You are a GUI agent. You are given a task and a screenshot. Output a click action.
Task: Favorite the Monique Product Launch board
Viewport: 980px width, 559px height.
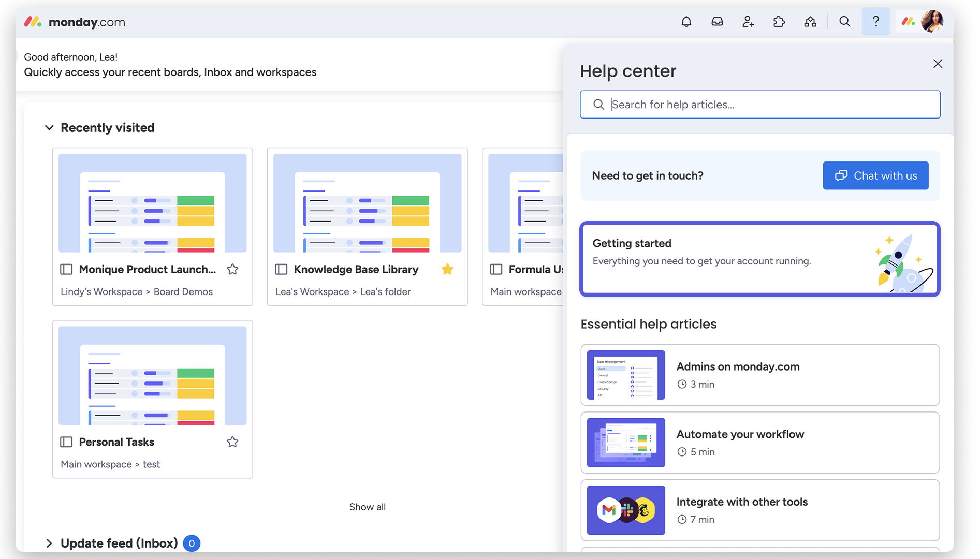232,269
